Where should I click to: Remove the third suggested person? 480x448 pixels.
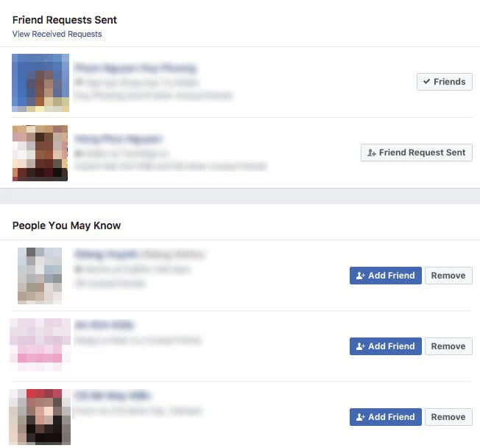point(448,417)
